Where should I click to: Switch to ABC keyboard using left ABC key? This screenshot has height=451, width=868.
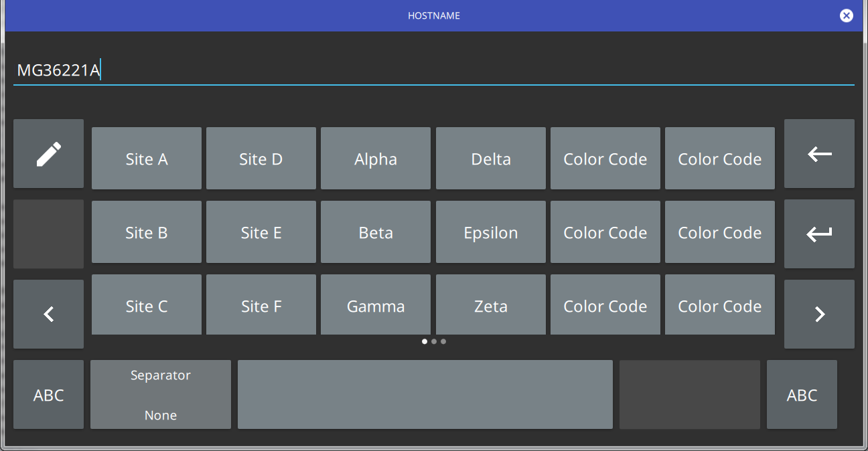click(x=48, y=395)
